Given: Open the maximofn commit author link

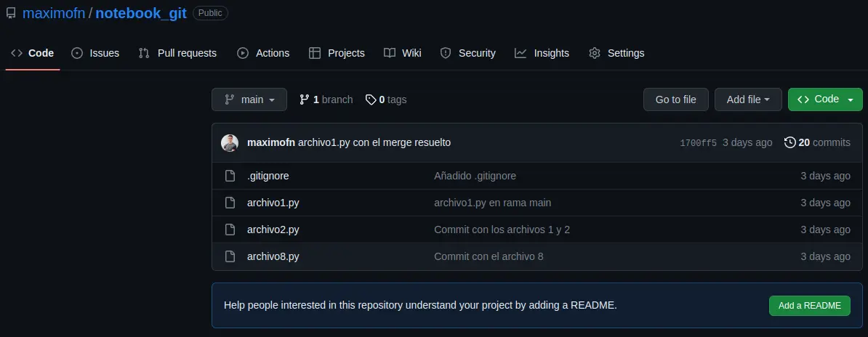Looking at the screenshot, I should point(270,143).
